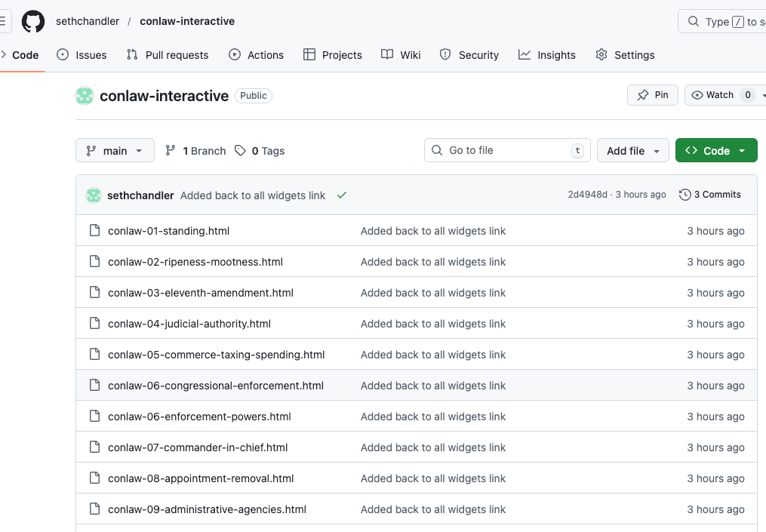
Task: Click the sethchandler owner link in breadcrumb
Action: [x=88, y=21]
